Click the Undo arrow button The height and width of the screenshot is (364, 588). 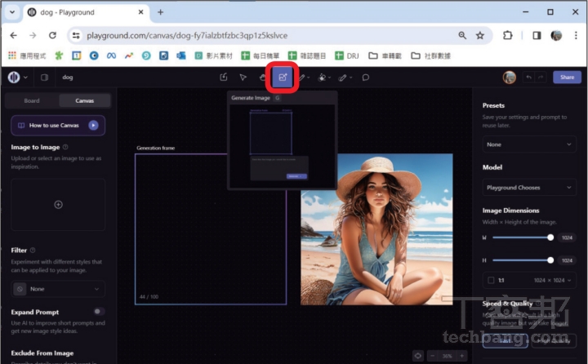point(528,78)
